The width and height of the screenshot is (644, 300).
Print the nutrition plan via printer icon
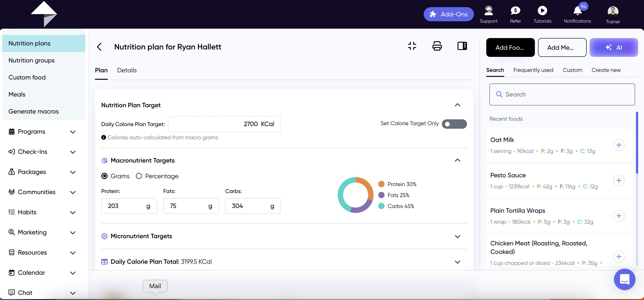click(x=437, y=46)
